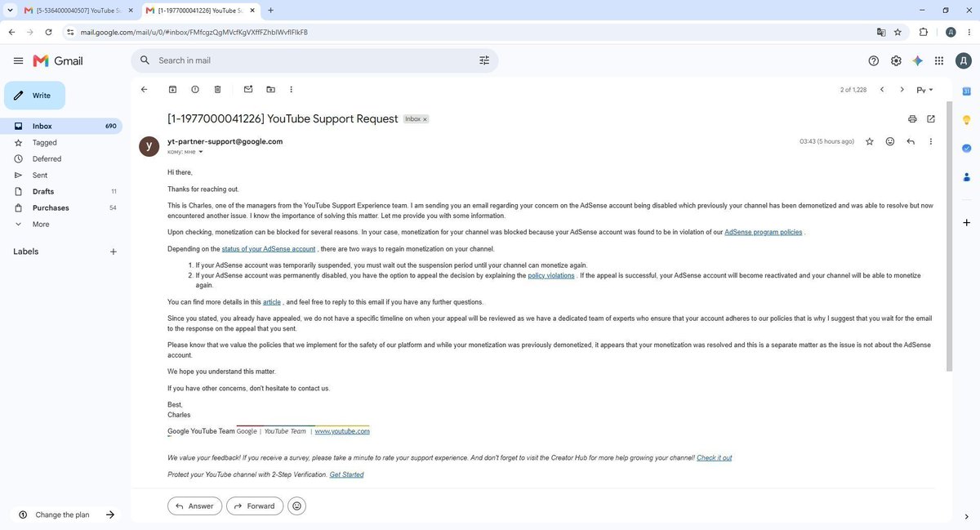Go back to inbox arrow
Viewport: 980px width, 530px height.
click(x=144, y=89)
